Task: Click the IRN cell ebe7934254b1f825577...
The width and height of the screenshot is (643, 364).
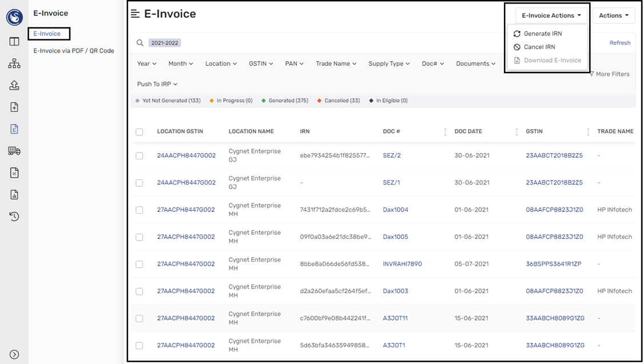Action: [x=335, y=155]
